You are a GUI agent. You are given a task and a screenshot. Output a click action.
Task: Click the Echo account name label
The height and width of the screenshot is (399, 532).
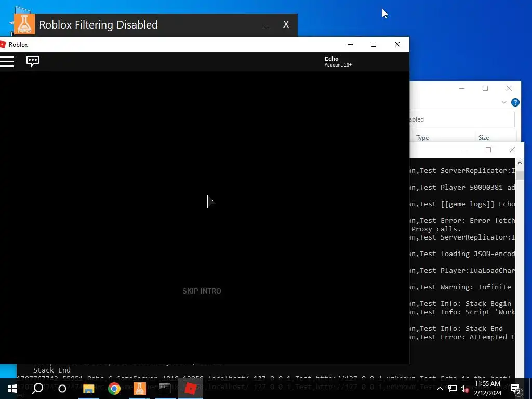331,58
